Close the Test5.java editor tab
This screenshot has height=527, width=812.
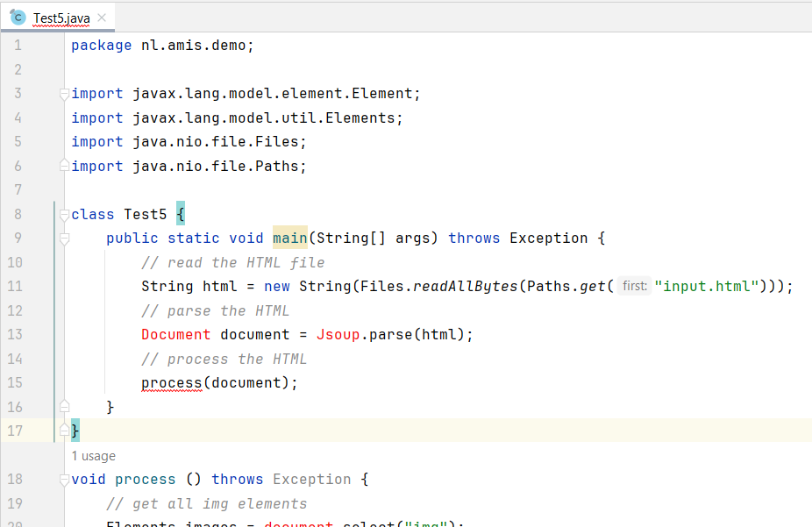tap(103, 18)
